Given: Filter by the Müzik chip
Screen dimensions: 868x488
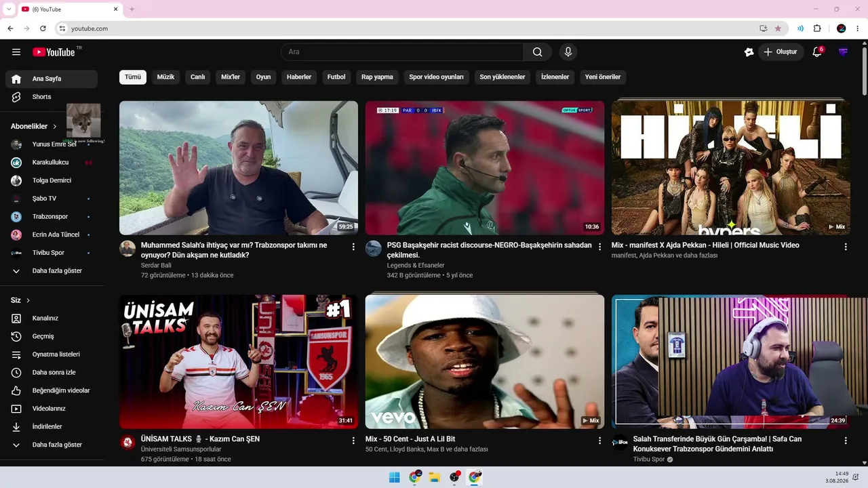Looking at the screenshot, I should [x=166, y=77].
